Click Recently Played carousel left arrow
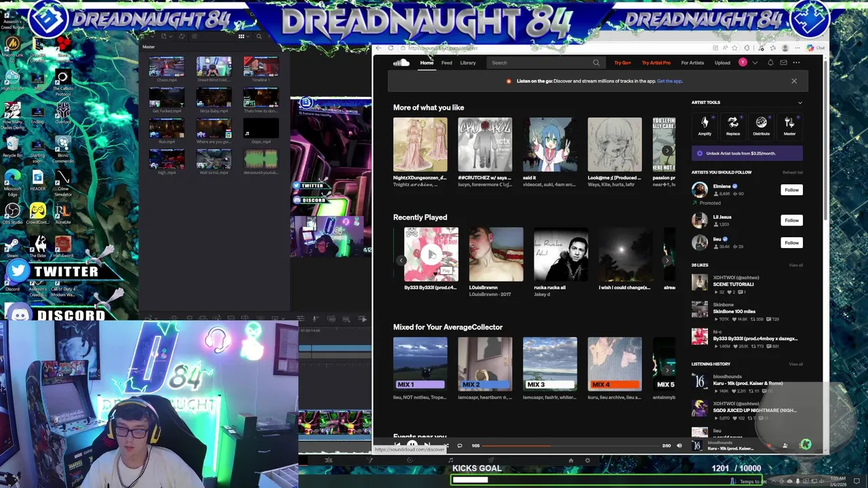Image resolution: width=868 pixels, height=488 pixels. [401, 260]
